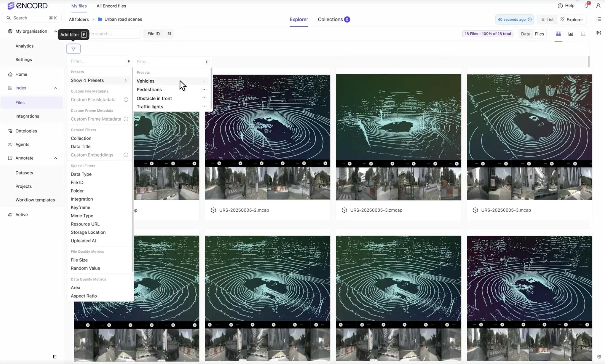This screenshot has width=605, height=364.
Task: Click the Home icon in sidebar
Action: click(10, 74)
